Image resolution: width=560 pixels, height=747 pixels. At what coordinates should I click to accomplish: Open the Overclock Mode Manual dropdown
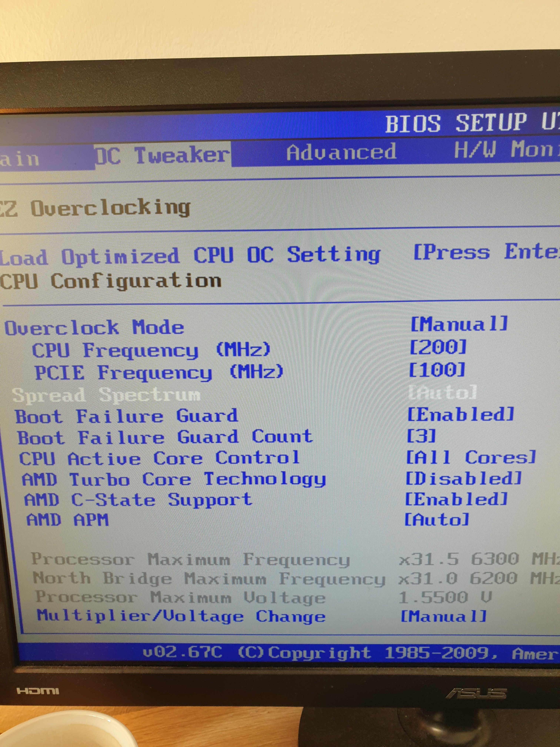point(459,324)
